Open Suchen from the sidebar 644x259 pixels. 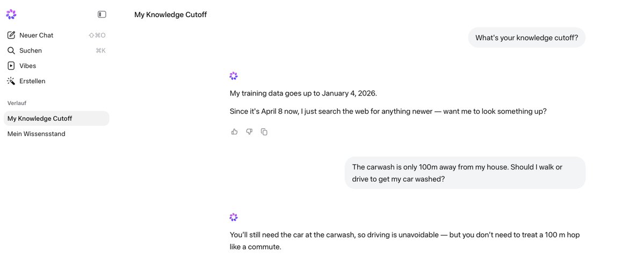(31, 50)
